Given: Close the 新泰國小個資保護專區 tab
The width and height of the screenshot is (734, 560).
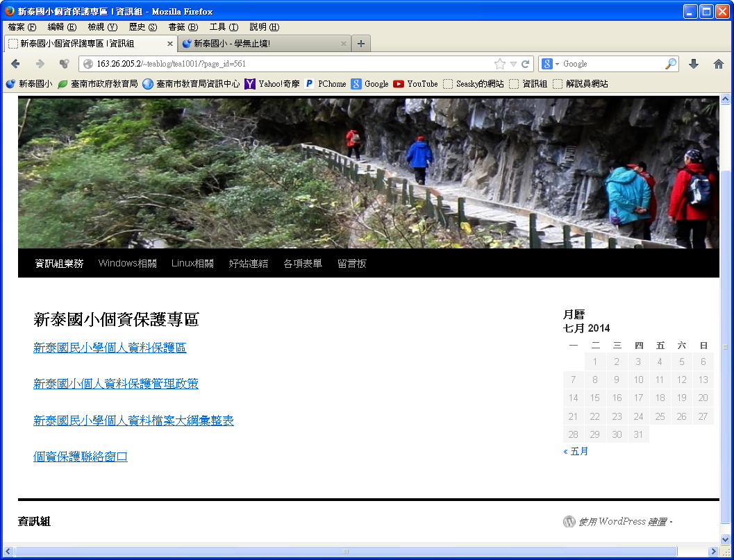Looking at the screenshot, I should tap(170, 44).
